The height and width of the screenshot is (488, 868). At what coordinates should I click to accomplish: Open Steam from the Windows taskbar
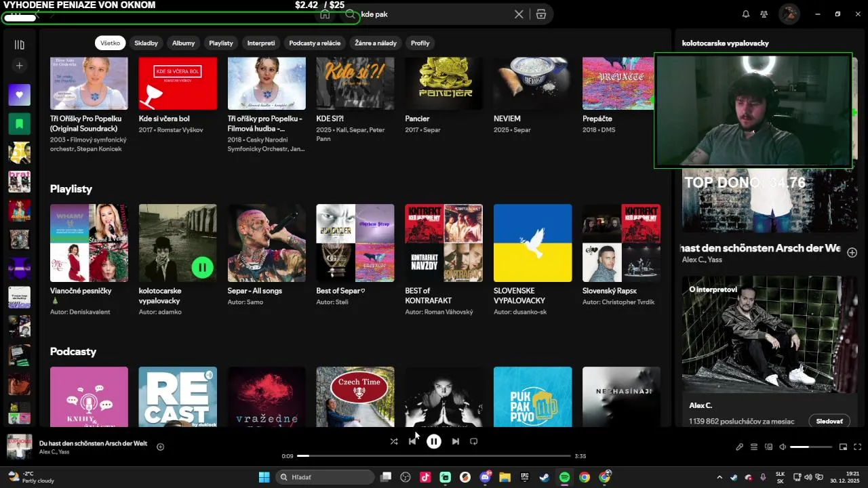[545, 477]
